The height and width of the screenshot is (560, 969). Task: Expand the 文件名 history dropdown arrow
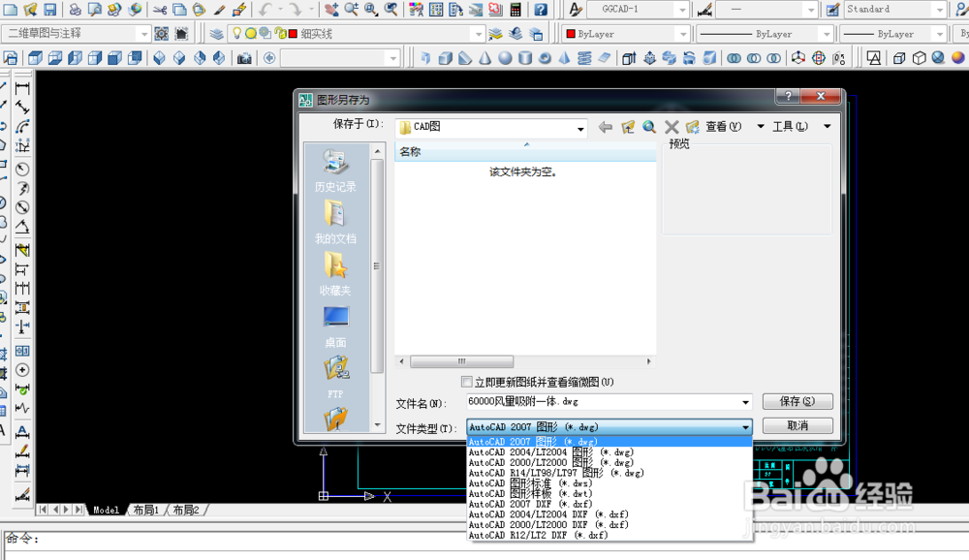coord(746,402)
